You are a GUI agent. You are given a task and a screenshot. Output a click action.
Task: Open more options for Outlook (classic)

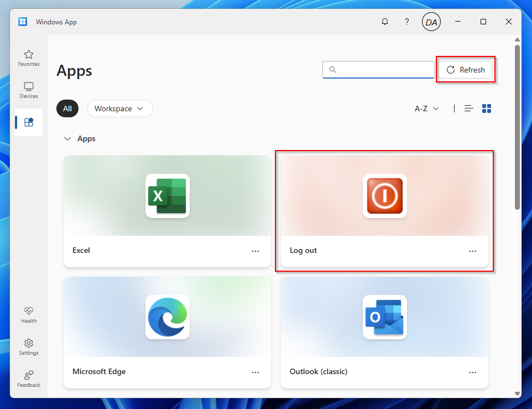[473, 372]
